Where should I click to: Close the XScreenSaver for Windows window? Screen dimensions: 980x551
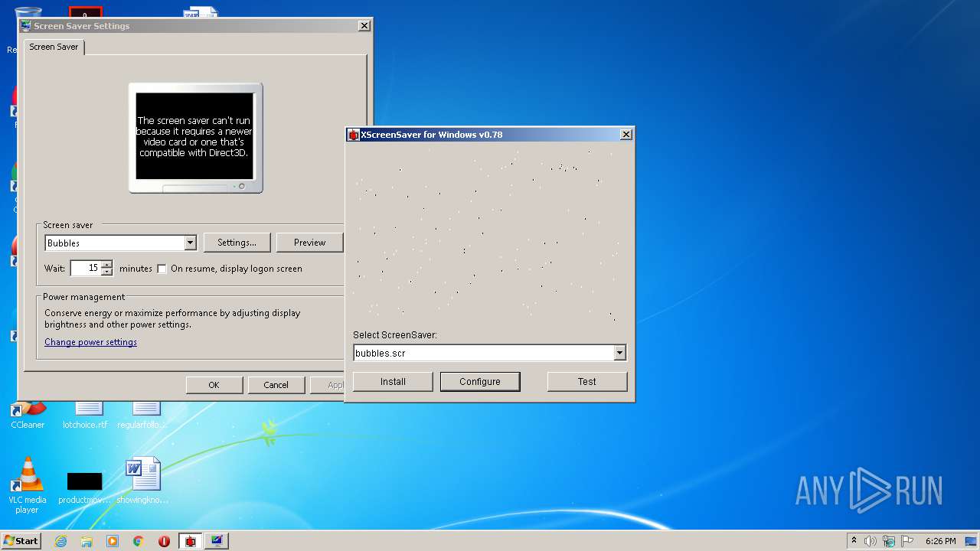click(x=626, y=134)
